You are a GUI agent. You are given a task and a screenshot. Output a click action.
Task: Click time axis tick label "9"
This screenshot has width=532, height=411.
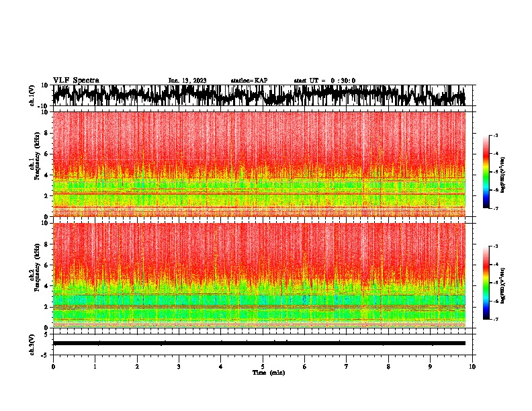(430, 367)
